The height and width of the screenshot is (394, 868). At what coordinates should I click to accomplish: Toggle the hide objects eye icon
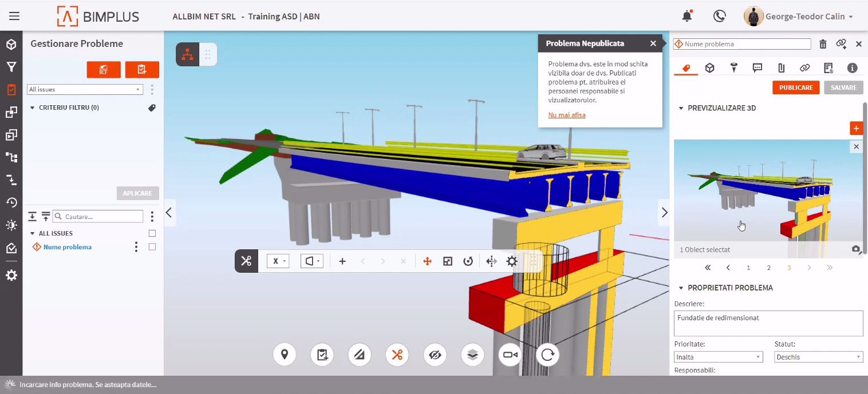(x=435, y=355)
